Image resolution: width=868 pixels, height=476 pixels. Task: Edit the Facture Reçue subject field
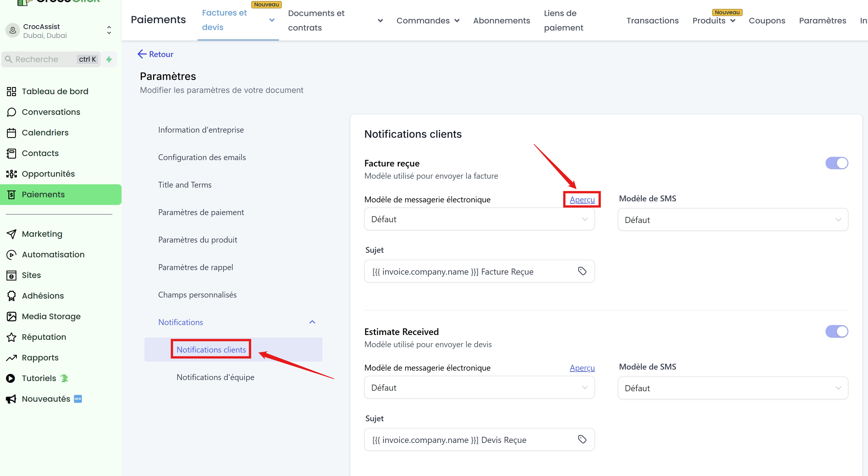(479, 271)
